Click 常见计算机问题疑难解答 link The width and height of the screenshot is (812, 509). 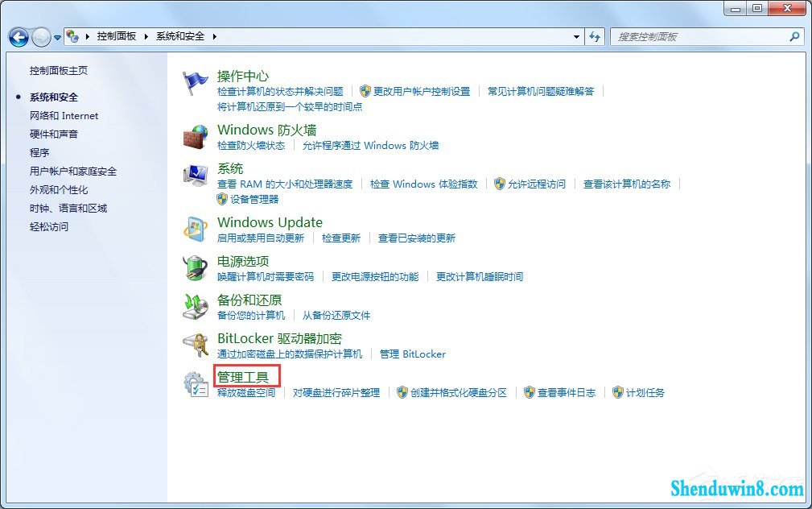coord(541,91)
